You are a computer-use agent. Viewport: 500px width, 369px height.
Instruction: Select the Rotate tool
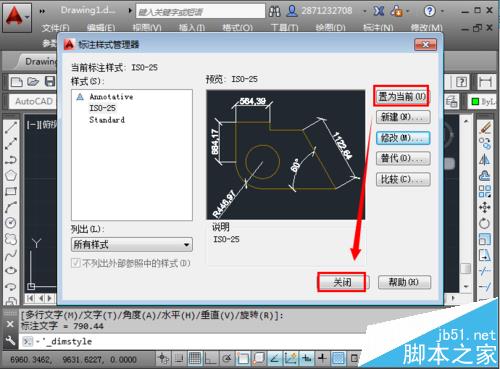pos(485,223)
